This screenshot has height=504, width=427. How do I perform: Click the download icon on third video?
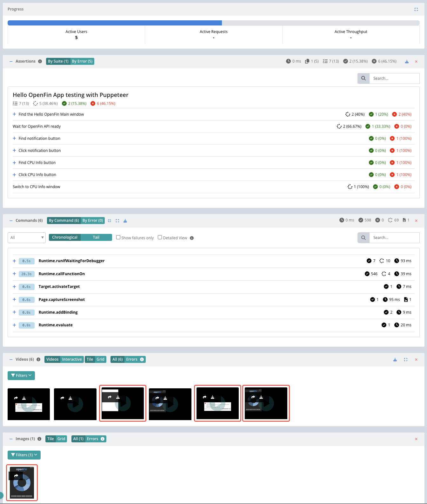(x=118, y=397)
